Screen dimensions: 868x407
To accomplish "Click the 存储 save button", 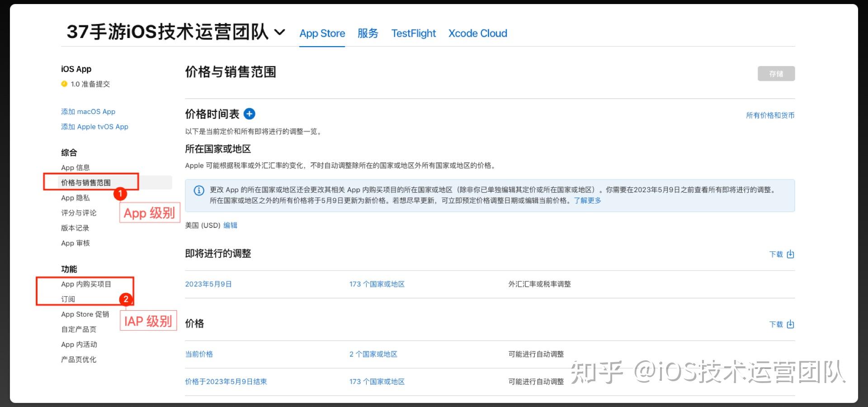I will (776, 74).
